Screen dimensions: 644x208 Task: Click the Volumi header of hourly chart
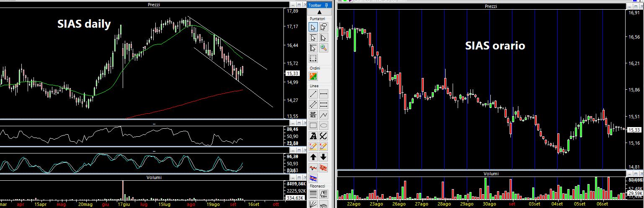(x=491, y=174)
